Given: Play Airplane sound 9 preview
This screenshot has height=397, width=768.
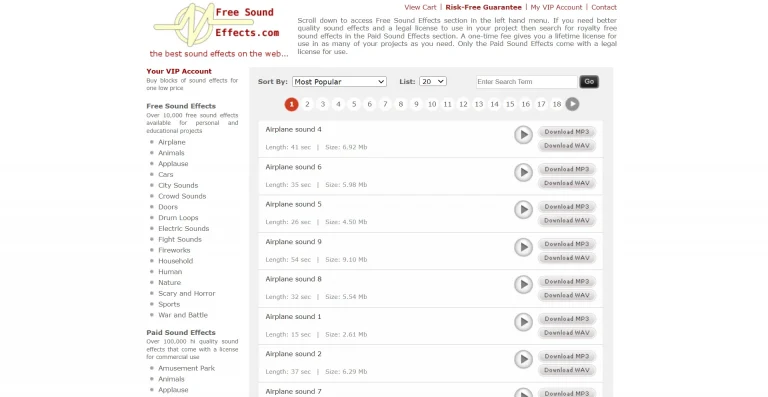Looking at the screenshot, I should 523,247.
